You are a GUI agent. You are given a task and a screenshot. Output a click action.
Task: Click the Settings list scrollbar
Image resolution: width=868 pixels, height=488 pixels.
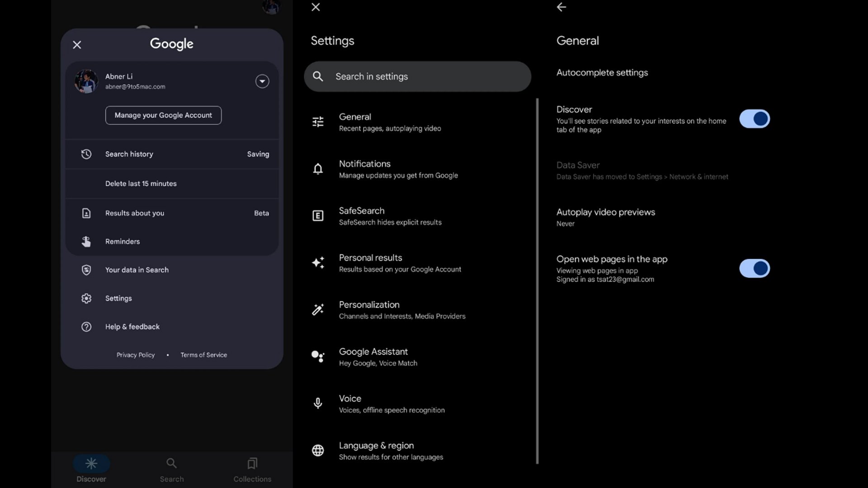click(537, 280)
